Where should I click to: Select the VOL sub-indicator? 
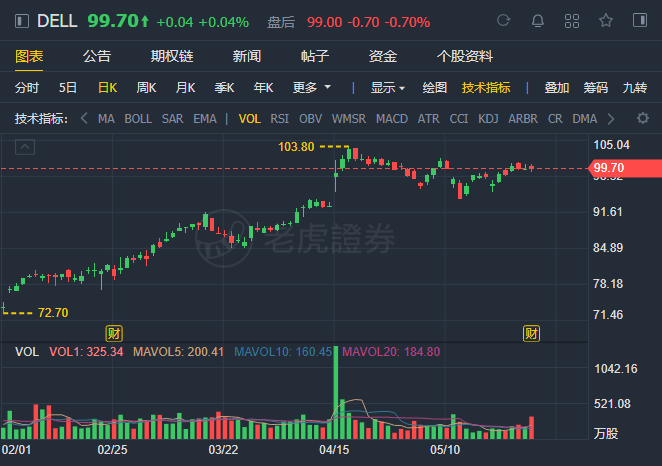(250, 119)
